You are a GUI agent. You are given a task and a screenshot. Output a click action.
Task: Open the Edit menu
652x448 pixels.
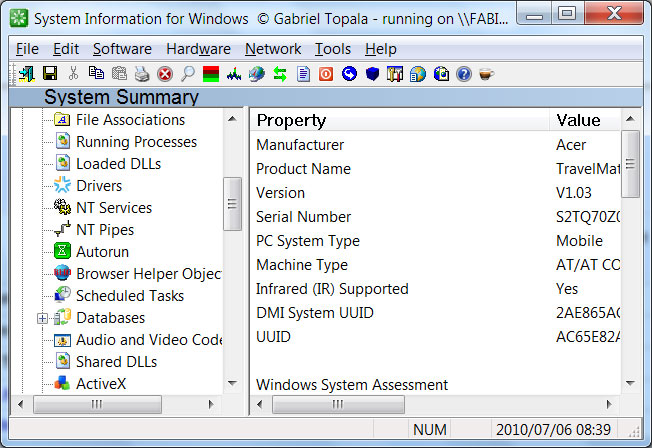point(66,49)
